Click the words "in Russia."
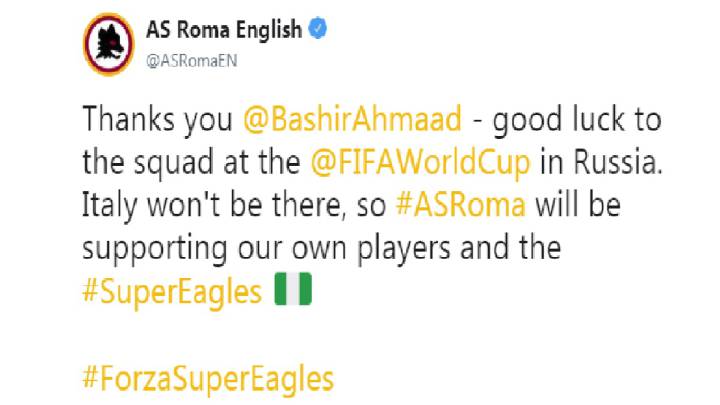The height and width of the screenshot is (405, 720). (602, 163)
